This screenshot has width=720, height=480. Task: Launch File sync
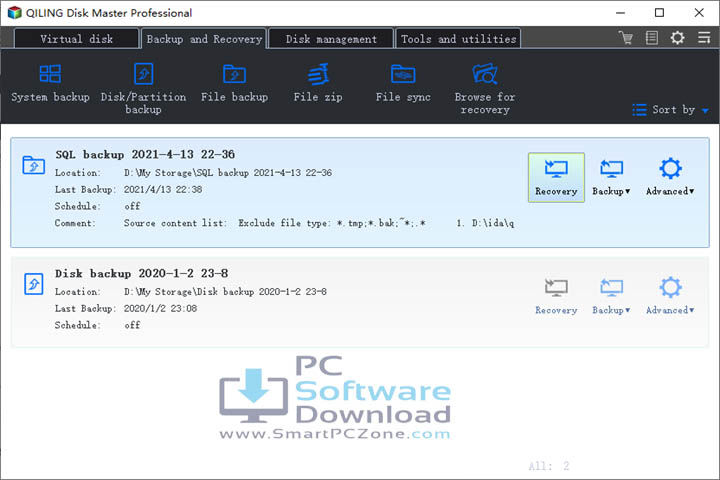[x=403, y=84]
